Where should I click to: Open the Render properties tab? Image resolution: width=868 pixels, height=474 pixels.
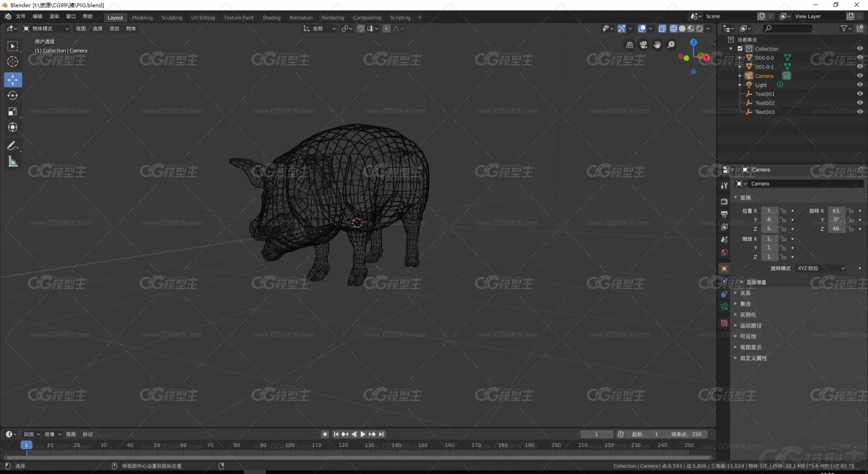[x=724, y=201]
